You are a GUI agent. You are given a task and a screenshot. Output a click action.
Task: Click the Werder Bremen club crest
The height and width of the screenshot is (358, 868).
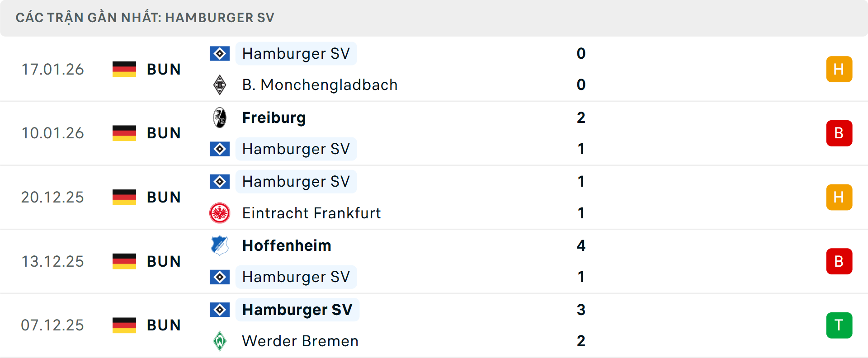coord(220,341)
